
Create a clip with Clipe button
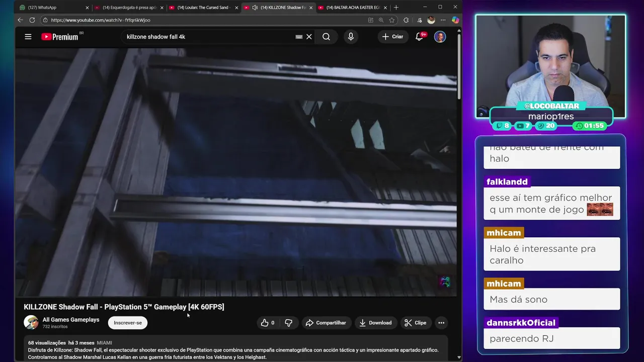(x=415, y=323)
